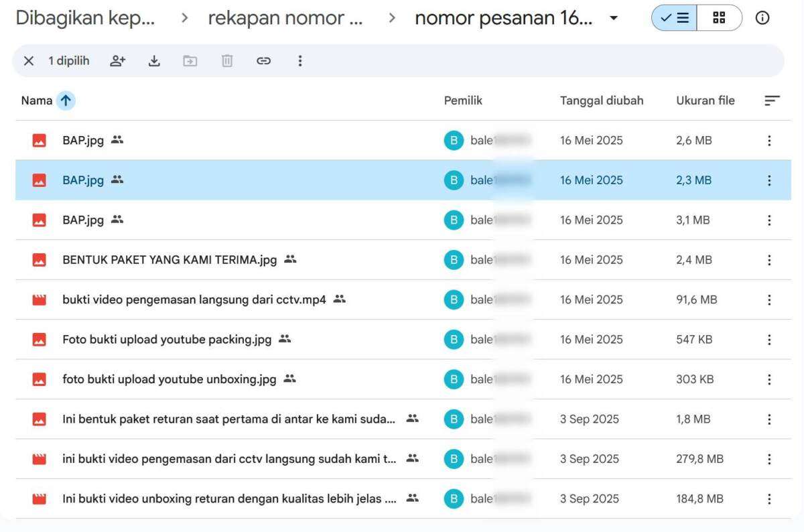The width and height of the screenshot is (804, 532).
Task: Clear selection with the X icon
Action: 28,61
